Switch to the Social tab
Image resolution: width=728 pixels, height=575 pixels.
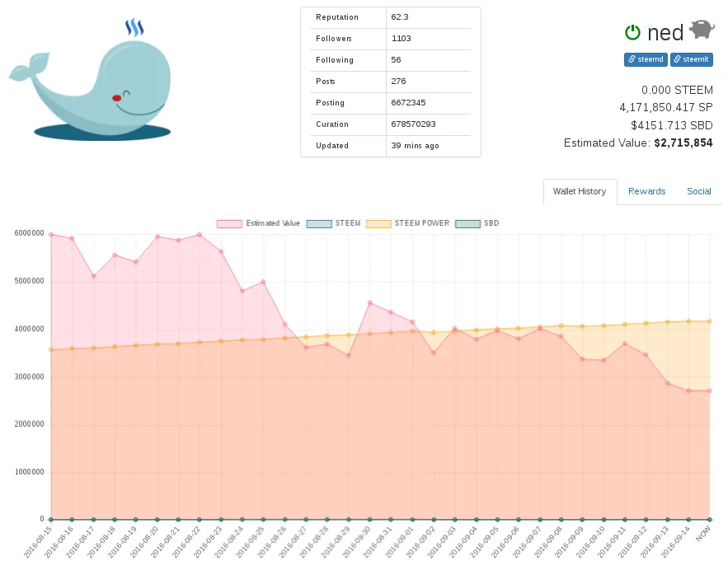699,192
